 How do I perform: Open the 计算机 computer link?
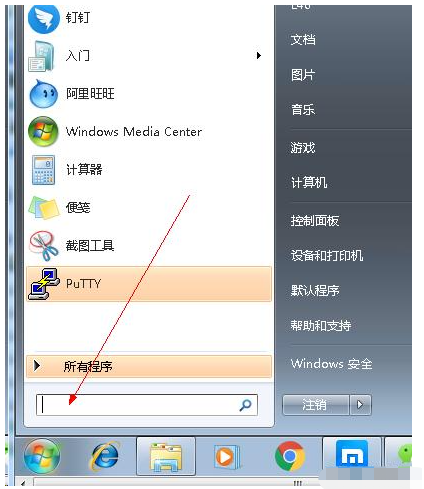pyautogui.click(x=309, y=182)
